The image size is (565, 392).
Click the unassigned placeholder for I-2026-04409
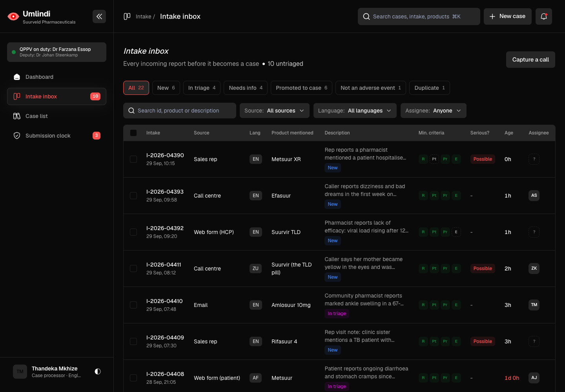(x=534, y=341)
